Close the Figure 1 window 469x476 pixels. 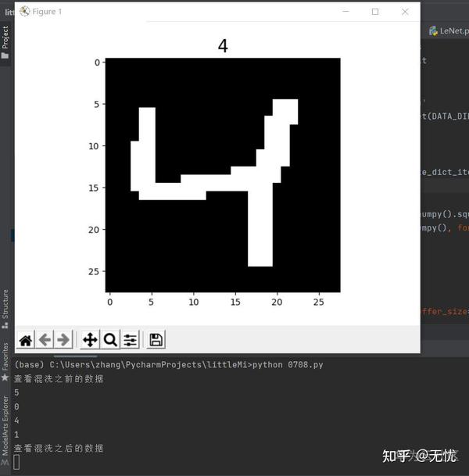pyautogui.click(x=405, y=12)
